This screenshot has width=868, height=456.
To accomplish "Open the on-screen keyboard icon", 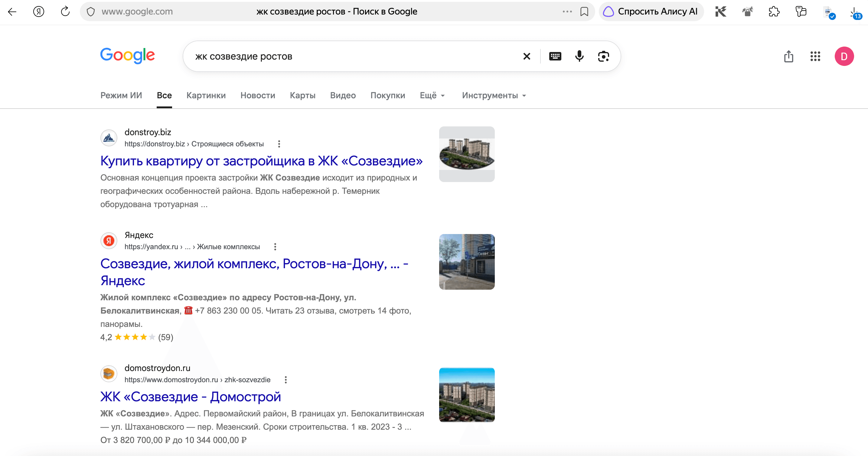I will (x=555, y=56).
